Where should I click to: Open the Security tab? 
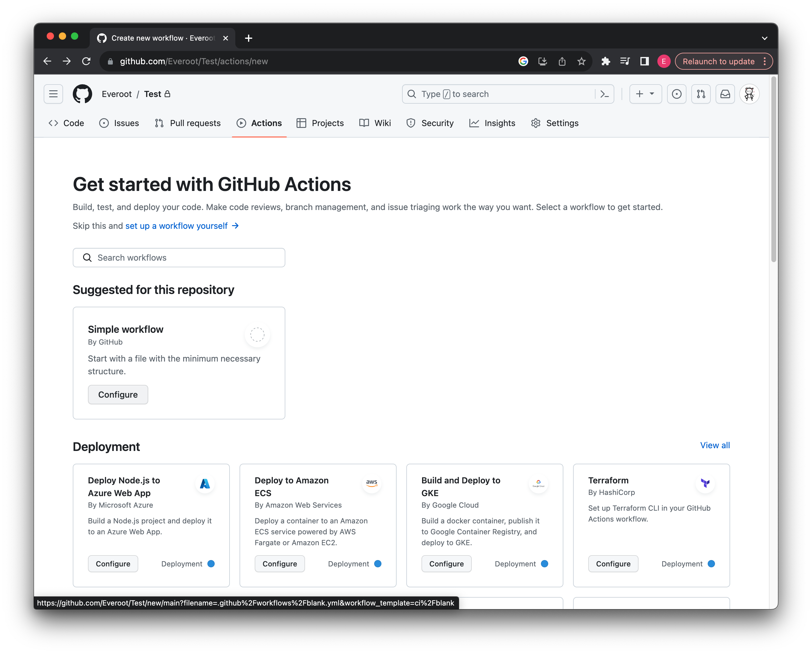[430, 123]
